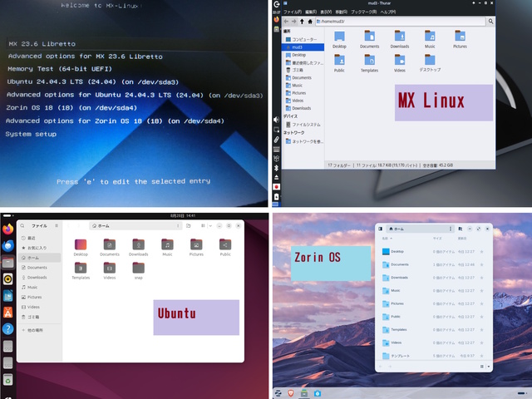Select コンピューター in Thunar sidebar
Image resolution: width=532 pixels, height=399 pixels.
tap(301, 39)
